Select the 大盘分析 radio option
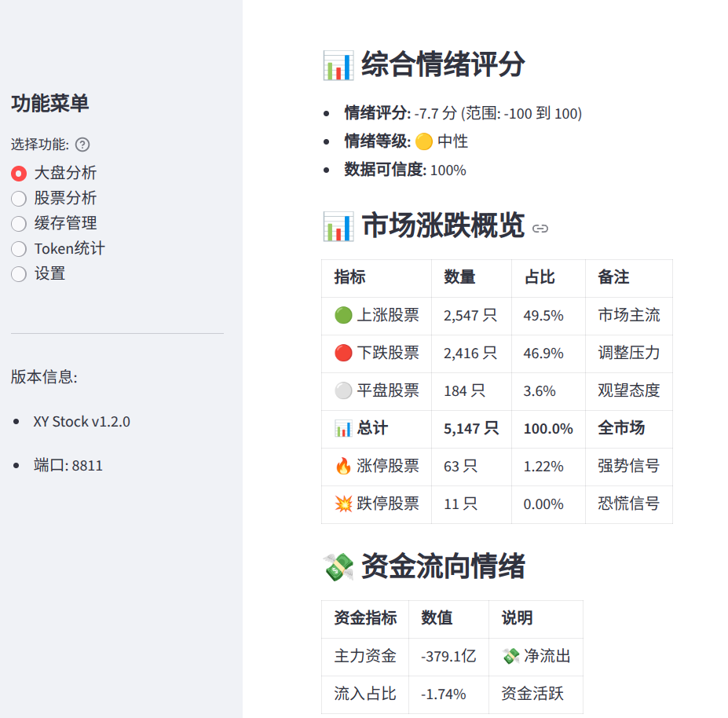 (x=19, y=174)
